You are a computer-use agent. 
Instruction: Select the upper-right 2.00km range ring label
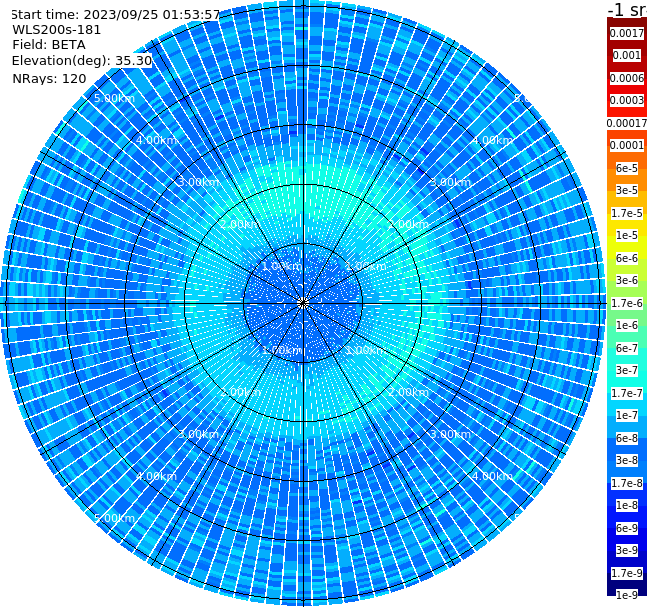[408, 224]
